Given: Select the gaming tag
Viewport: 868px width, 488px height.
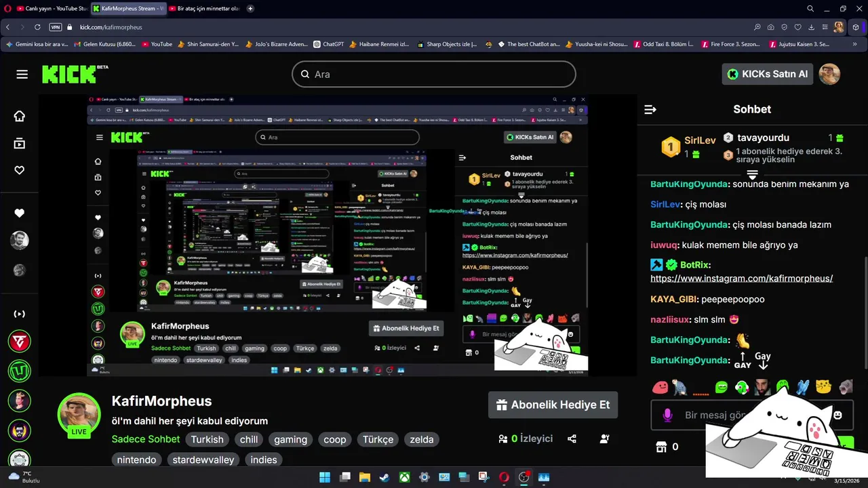Looking at the screenshot, I should 290,439.
